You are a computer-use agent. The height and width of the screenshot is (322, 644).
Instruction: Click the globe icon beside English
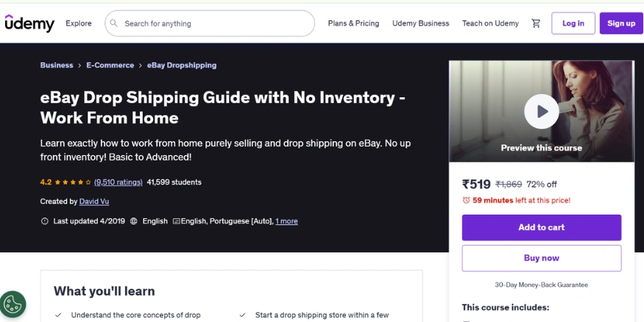coord(133,221)
